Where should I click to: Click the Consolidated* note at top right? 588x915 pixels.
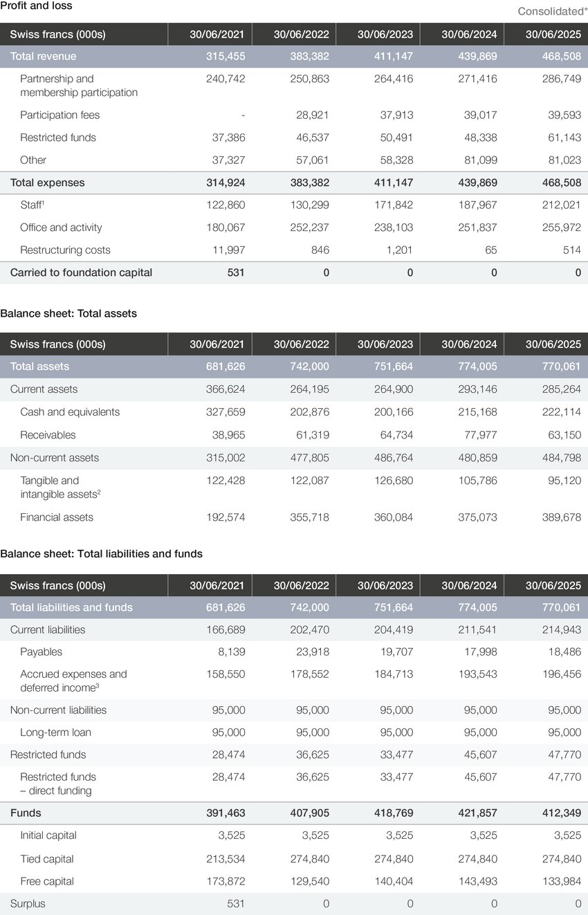pyautogui.click(x=553, y=11)
